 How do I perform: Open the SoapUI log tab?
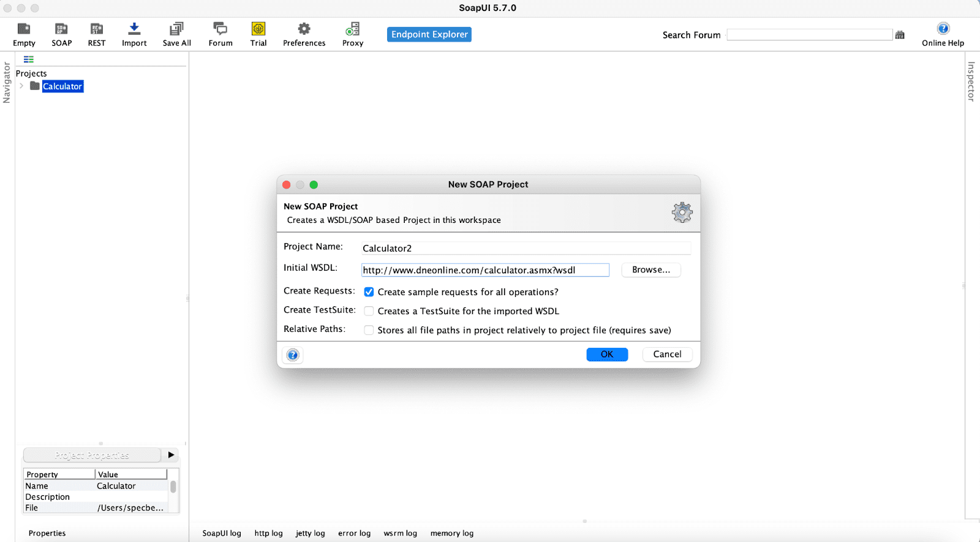(x=222, y=533)
